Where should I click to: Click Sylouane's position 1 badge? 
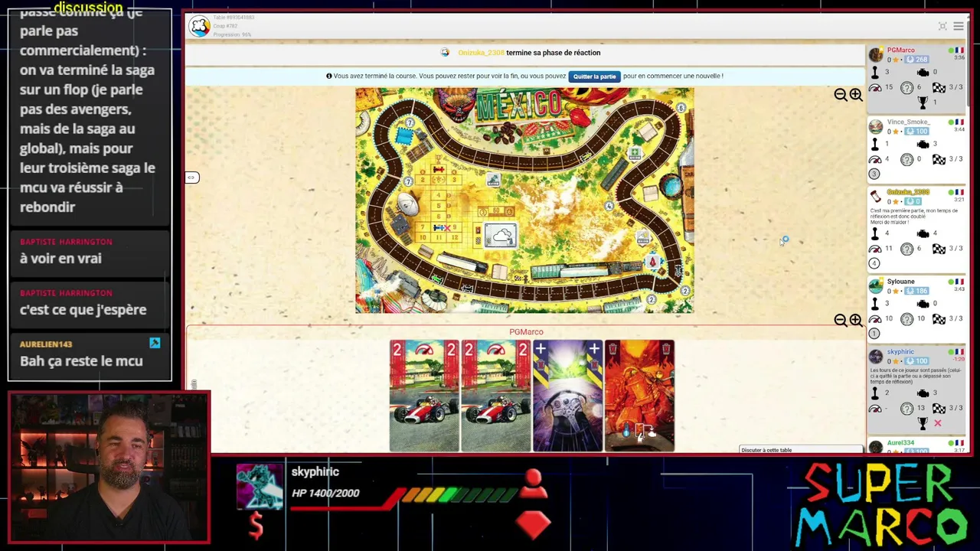pos(874,334)
